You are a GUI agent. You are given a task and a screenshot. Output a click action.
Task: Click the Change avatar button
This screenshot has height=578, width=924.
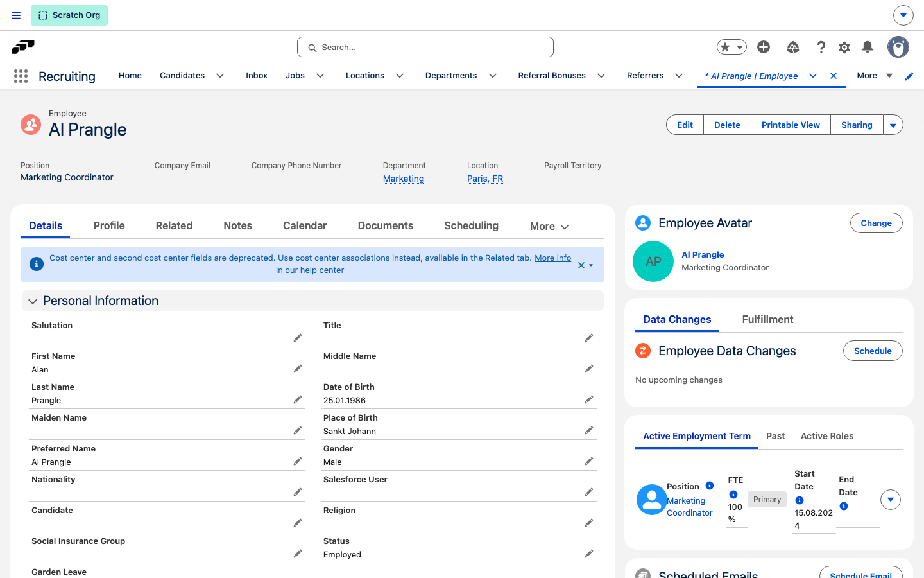click(x=877, y=223)
